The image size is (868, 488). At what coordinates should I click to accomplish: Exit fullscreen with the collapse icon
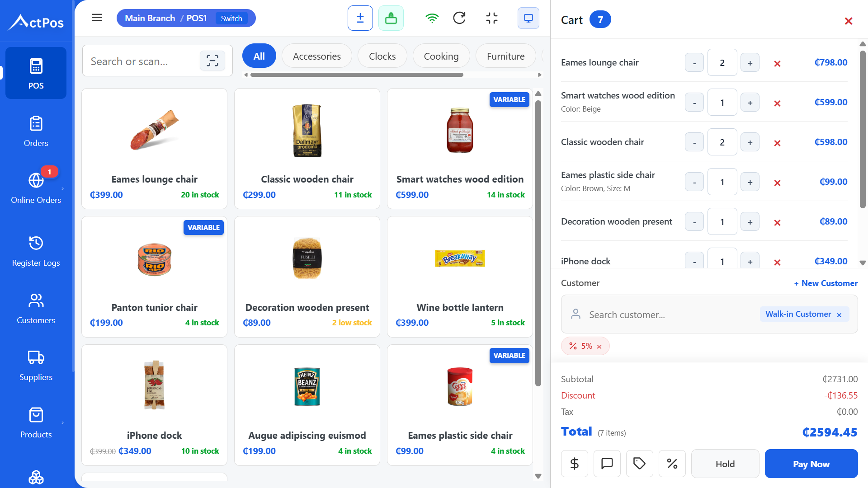tap(492, 18)
